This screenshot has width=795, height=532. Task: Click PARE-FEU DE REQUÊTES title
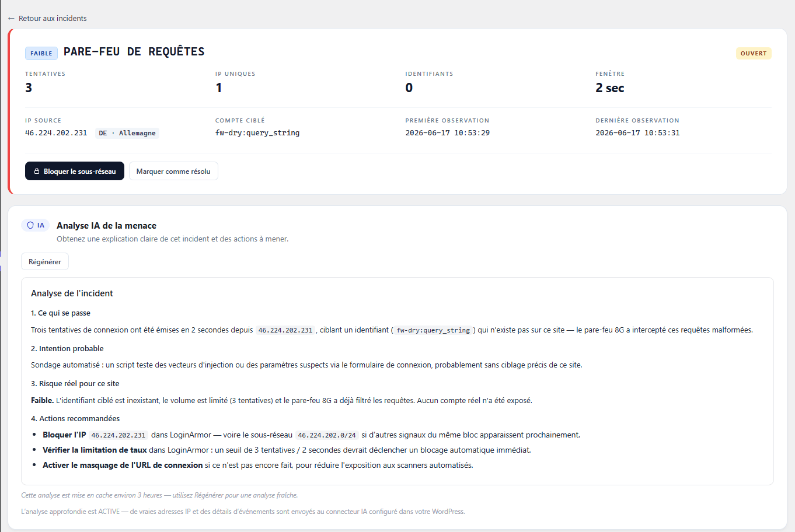pyautogui.click(x=134, y=51)
